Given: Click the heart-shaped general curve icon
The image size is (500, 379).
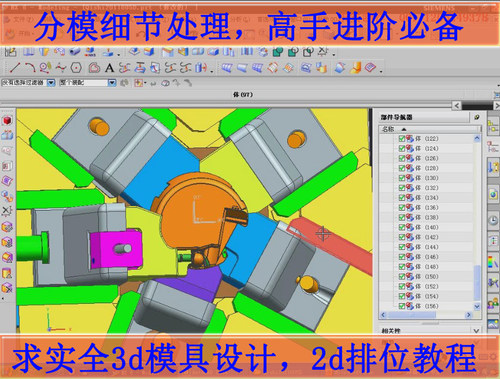Looking at the screenshot, I should tap(94, 68).
